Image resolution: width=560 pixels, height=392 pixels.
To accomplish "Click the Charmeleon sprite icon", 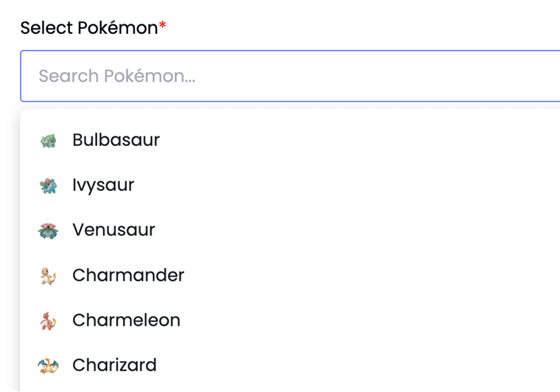I will coord(48,321).
